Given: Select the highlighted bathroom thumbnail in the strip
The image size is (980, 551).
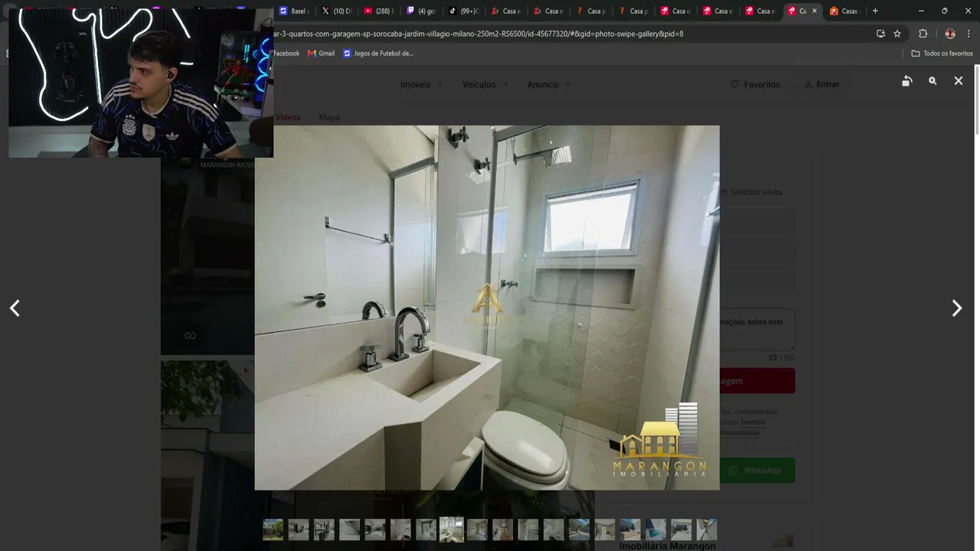Looking at the screenshot, I should [451, 530].
